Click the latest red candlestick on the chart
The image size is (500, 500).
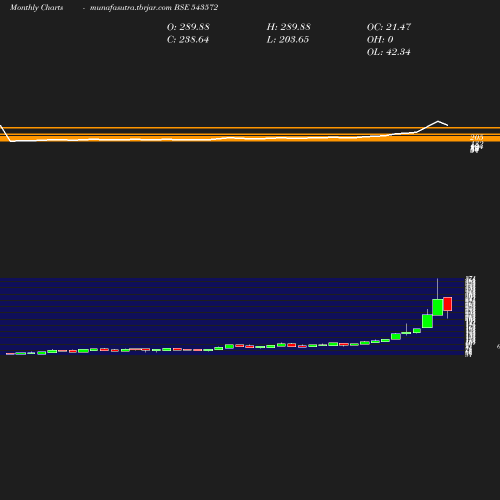[448, 304]
